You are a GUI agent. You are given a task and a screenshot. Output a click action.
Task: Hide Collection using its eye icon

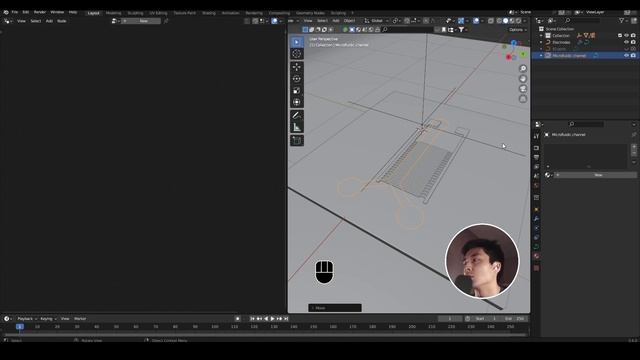pyautogui.click(x=627, y=36)
